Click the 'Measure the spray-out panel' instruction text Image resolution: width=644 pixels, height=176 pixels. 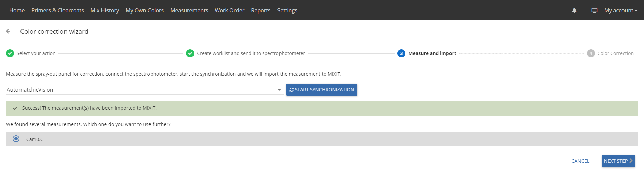pos(174,74)
